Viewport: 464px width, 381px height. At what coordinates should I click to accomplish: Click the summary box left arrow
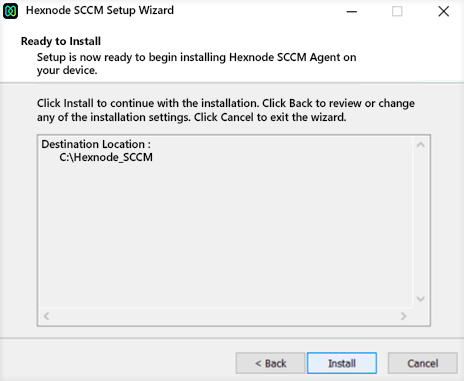coord(46,316)
